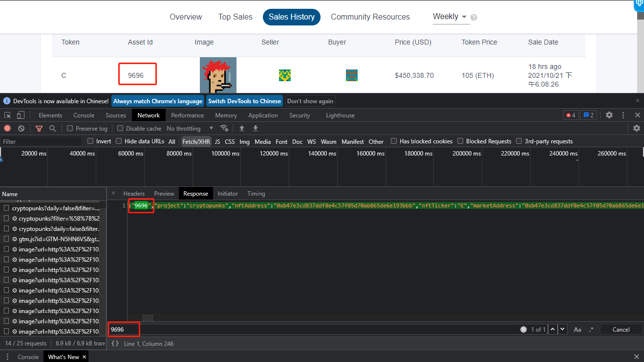644x362 pixels.
Task: Open the Community Resources page tab
Action: pos(370,17)
